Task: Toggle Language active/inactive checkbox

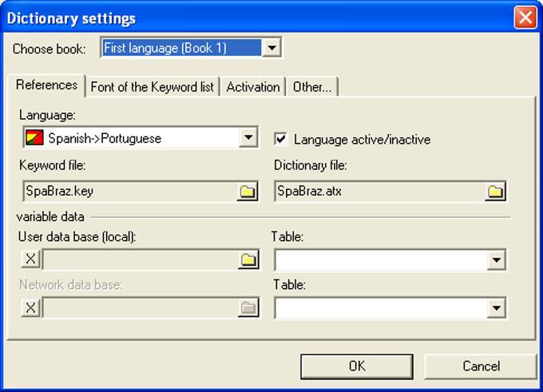Action: pyautogui.click(x=281, y=139)
